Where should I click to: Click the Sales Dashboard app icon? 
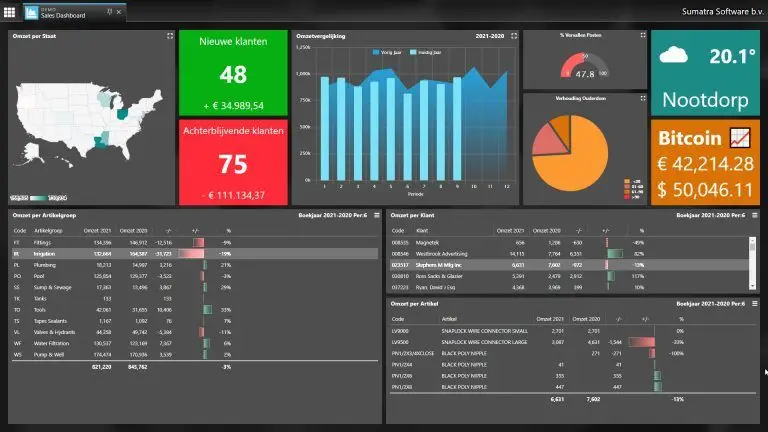32,14
